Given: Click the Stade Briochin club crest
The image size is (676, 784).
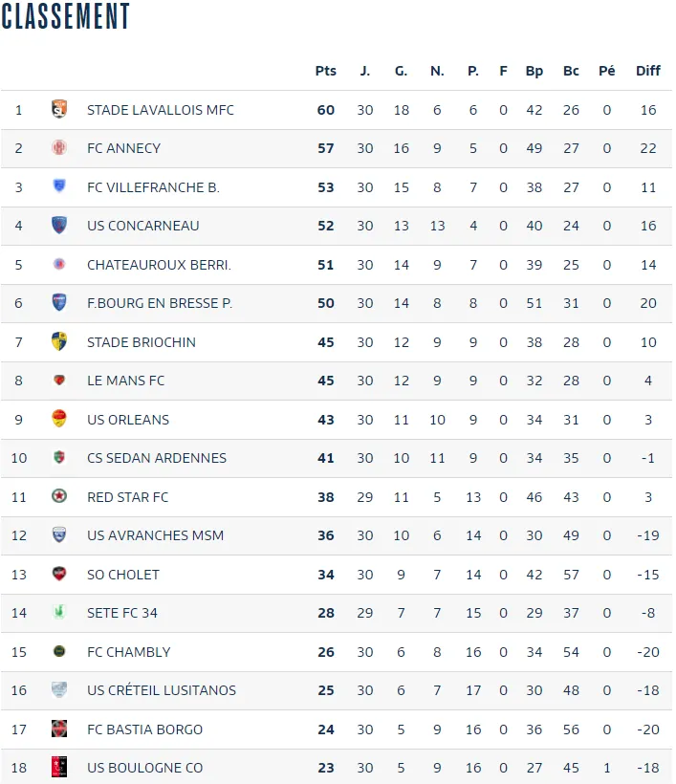Looking at the screenshot, I should [x=58, y=341].
